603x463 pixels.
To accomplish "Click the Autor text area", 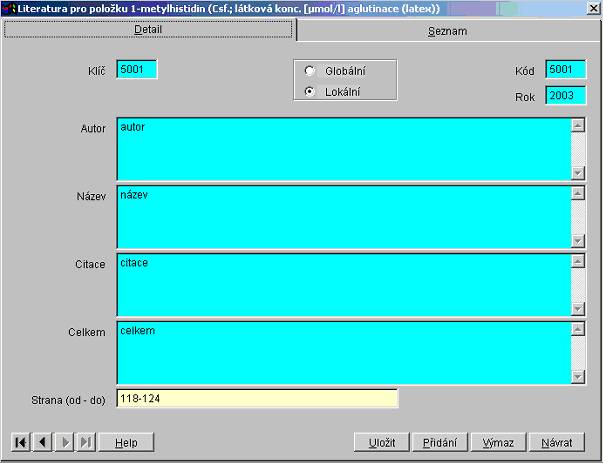I will coord(343,149).
